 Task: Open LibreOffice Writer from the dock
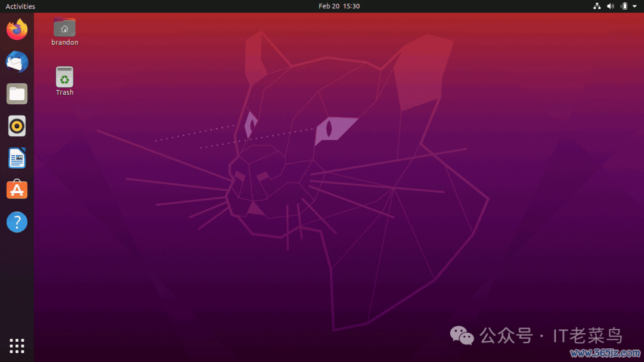click(x=17, y=158)
